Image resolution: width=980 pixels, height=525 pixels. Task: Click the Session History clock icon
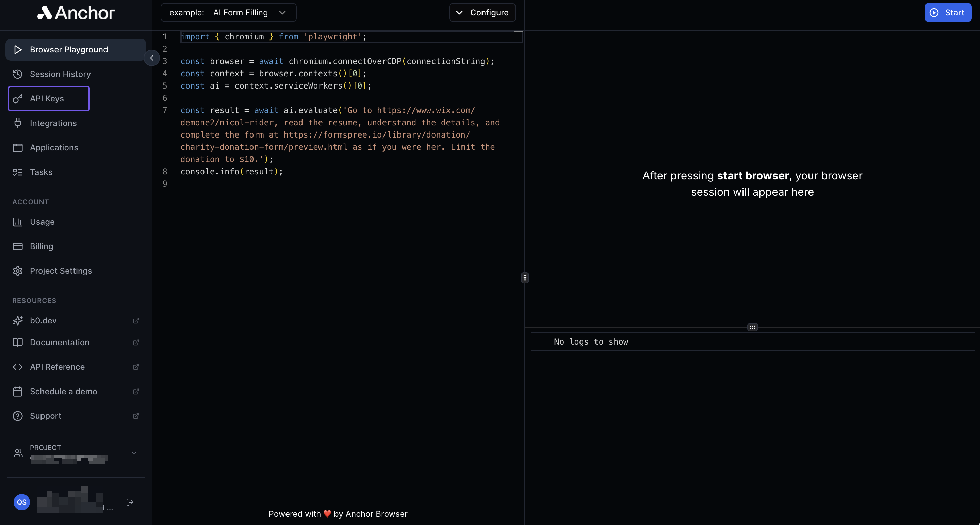coord(17,74)
